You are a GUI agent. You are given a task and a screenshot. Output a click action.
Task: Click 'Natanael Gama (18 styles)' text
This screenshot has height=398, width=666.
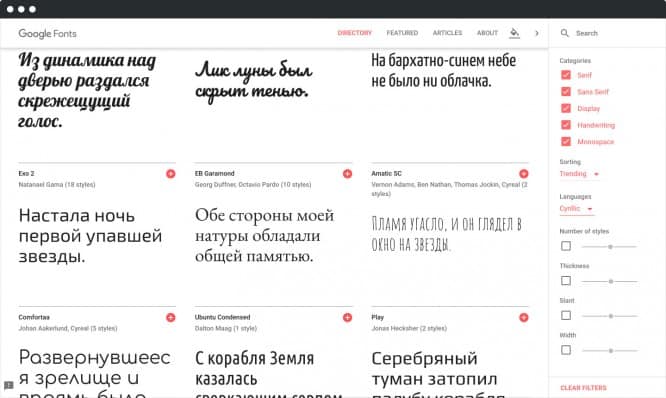[57, 184]
